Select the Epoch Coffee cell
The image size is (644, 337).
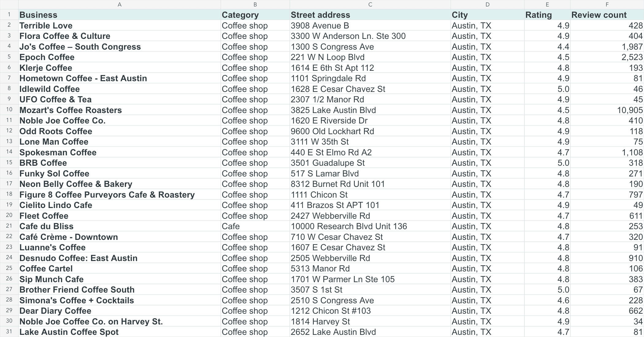pyautogui.click(x=120, y=57)
